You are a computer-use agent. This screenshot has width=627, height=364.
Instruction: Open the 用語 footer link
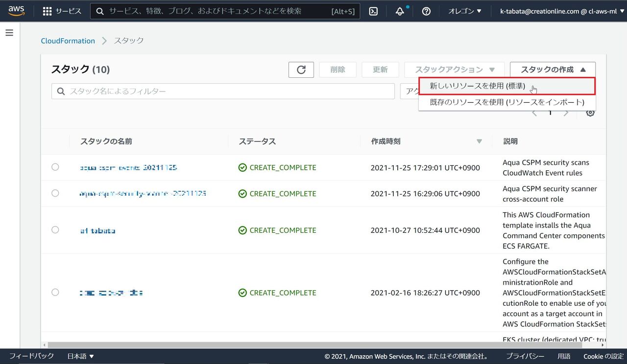point(564,356)
